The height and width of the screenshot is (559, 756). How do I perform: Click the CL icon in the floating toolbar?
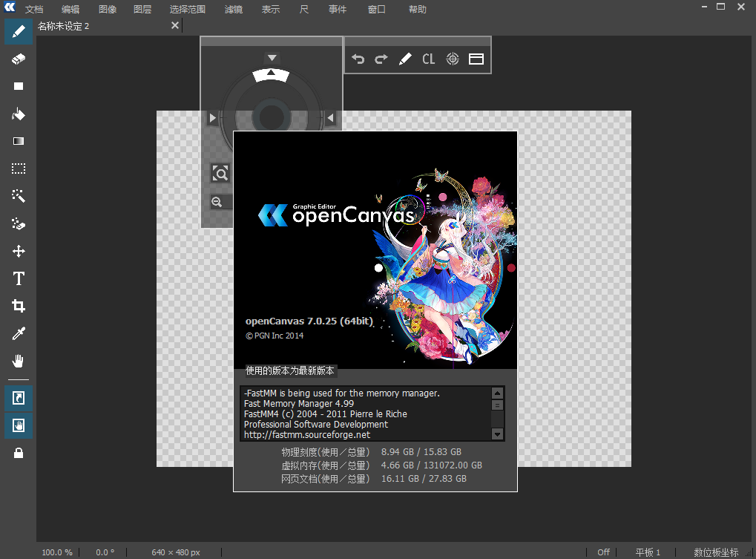(429, 59)
